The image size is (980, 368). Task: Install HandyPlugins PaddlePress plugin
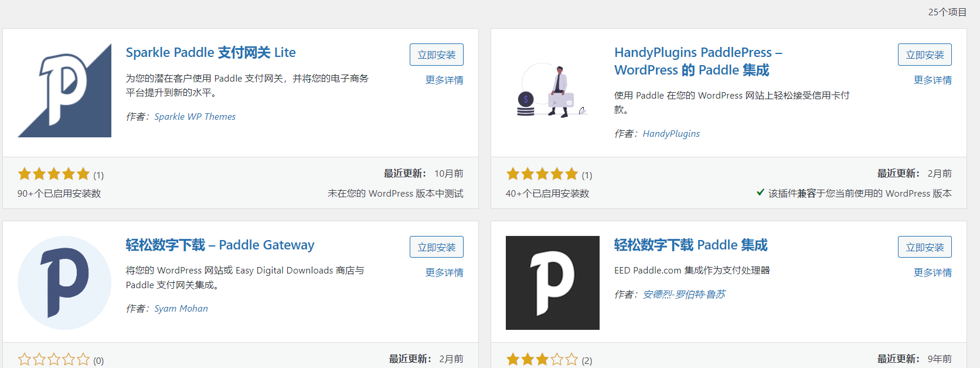click(x=925, y=55)
